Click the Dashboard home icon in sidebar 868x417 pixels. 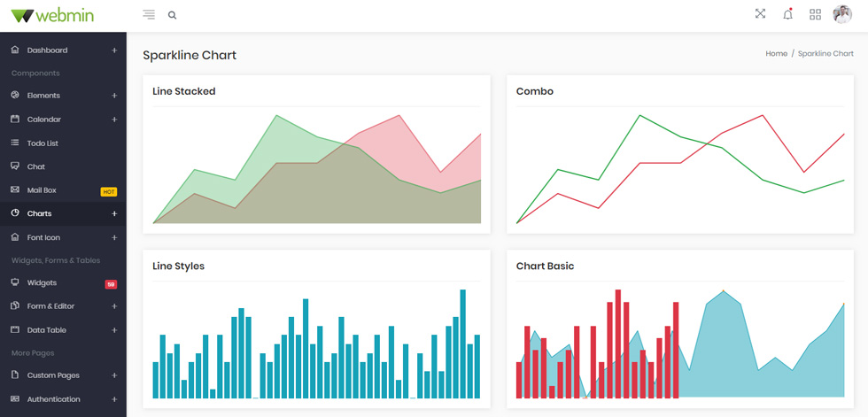(15, 50)
